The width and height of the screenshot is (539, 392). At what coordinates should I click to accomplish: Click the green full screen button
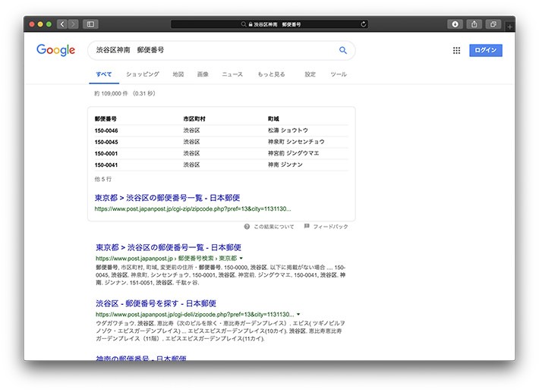(x=49, y=24)
